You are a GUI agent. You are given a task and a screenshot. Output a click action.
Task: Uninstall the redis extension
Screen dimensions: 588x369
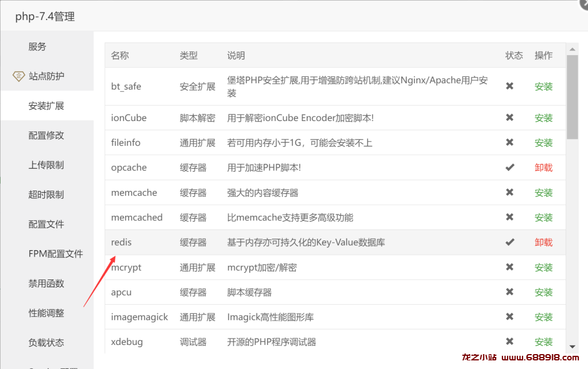point(543,242)
